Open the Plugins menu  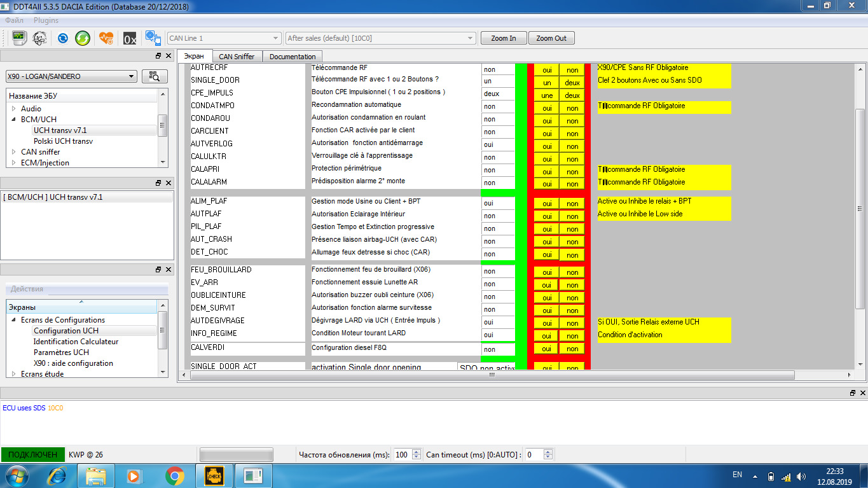46,20
